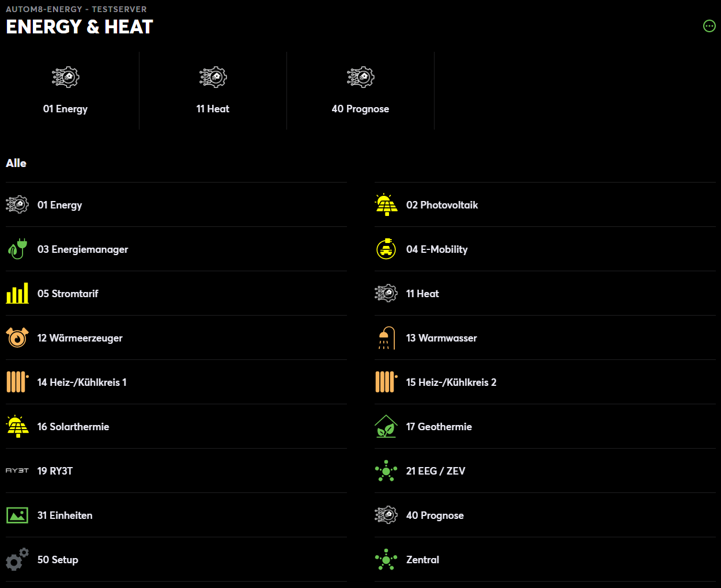The height and width of the screenshot is (588, 721).
Task: Open the Zentral list entry
Action: tap(422, 560)
